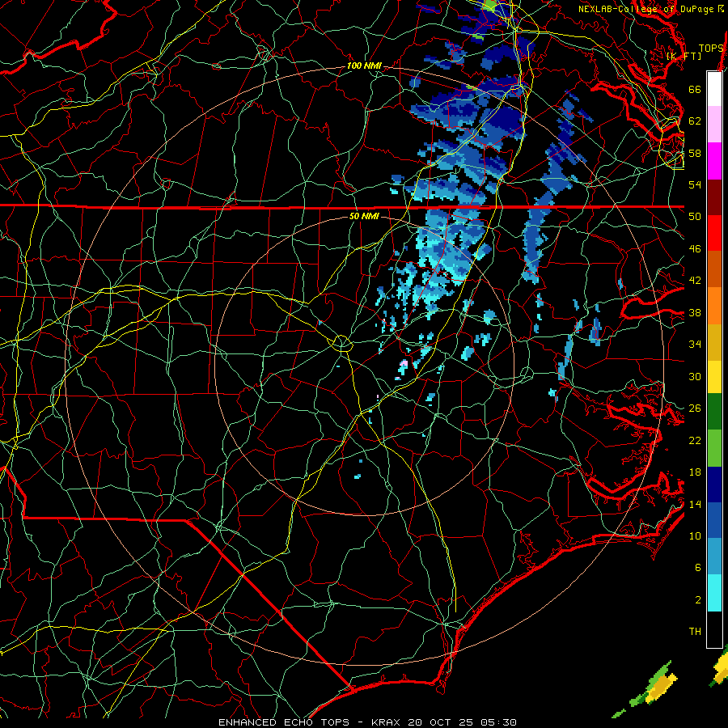Click the "100 NMI" range ring label
The height and width of the screenshot is (728, 728).
point(364,66)
